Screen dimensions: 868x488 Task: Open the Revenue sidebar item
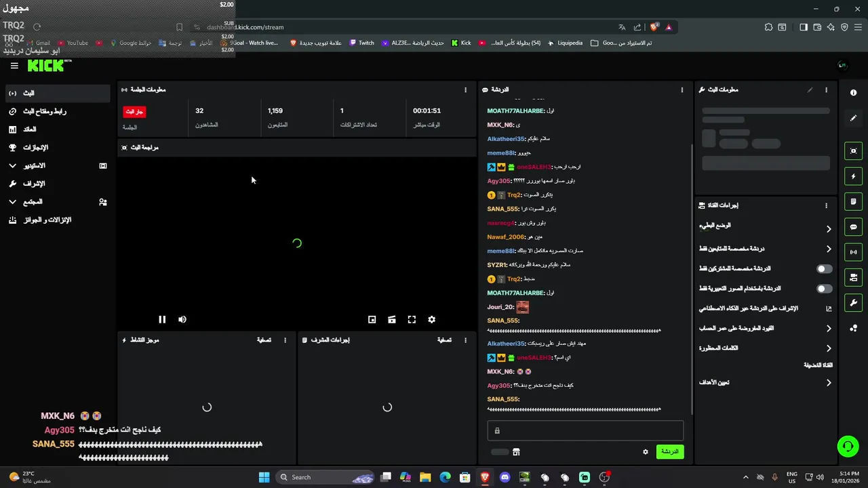58,129
